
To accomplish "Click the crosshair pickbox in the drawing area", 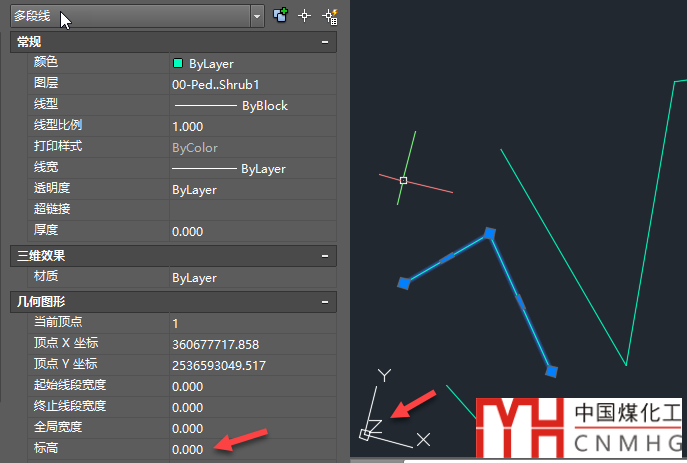I will coord(403,181).
